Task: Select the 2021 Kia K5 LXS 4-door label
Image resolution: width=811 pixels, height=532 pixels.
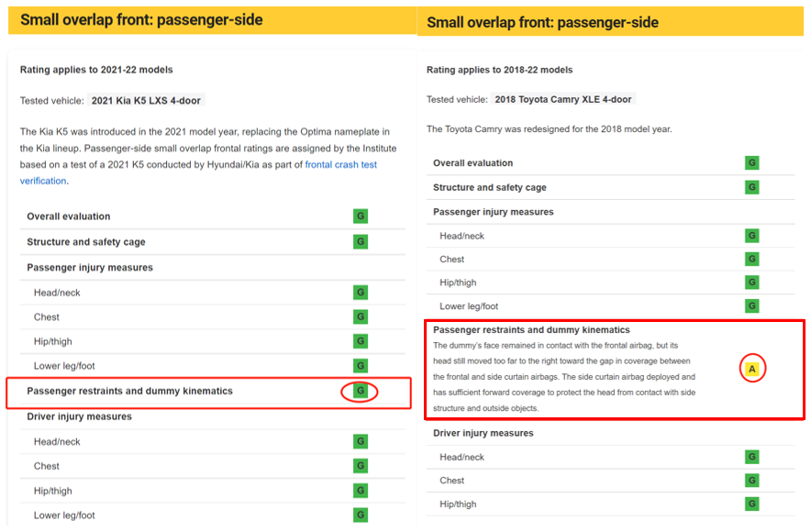Action: (x=146, y=100)
